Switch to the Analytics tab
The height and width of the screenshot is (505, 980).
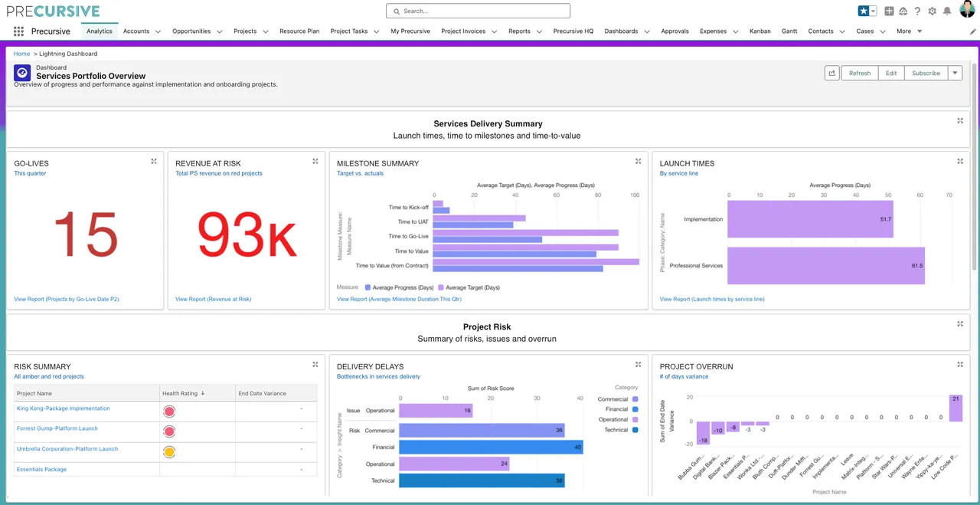(100, 31)
